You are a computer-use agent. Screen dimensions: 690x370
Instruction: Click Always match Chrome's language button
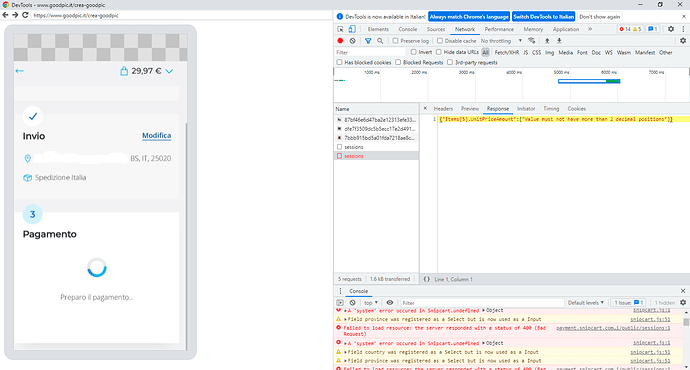point(469,17)
